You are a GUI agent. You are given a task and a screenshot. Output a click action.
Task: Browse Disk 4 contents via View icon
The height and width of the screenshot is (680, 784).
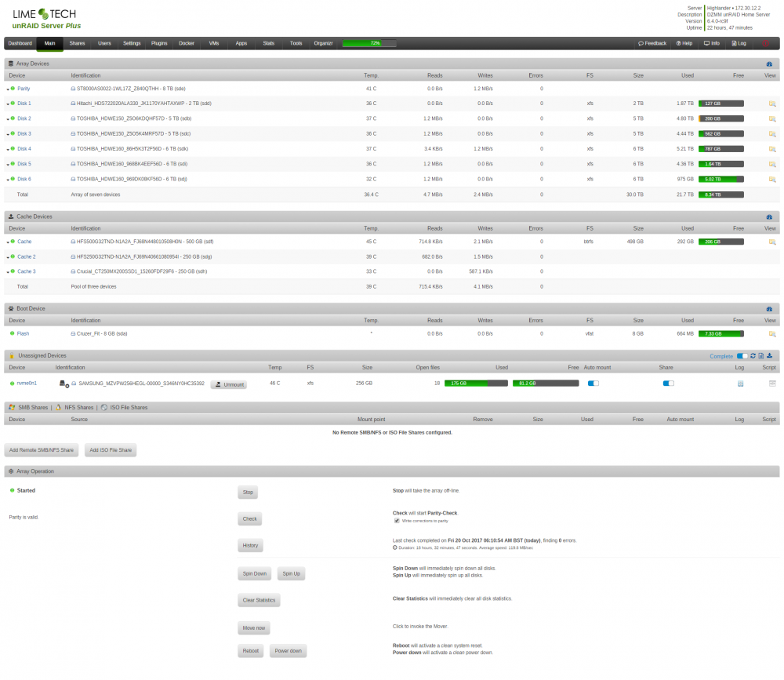(772, 149)
